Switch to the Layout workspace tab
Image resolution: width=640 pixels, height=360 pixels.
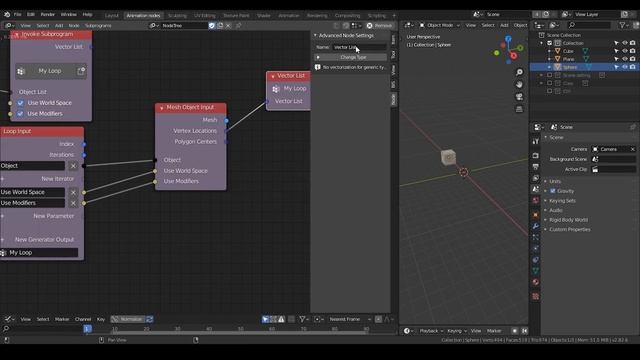(x=111, y=16)
